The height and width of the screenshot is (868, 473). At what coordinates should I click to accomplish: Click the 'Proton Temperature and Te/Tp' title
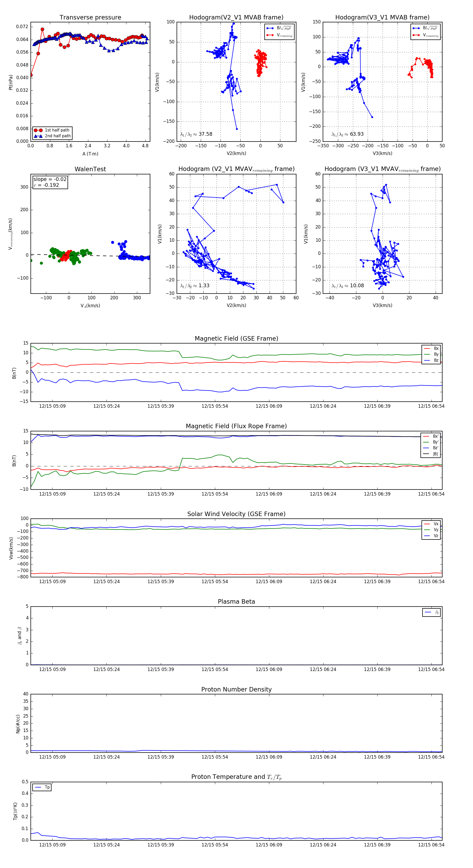coord(236,777)
